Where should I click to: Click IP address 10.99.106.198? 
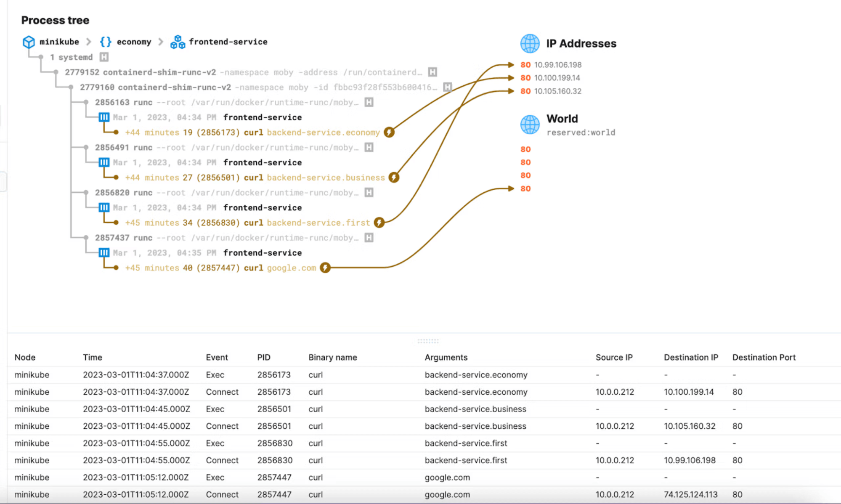coord(558,65)
